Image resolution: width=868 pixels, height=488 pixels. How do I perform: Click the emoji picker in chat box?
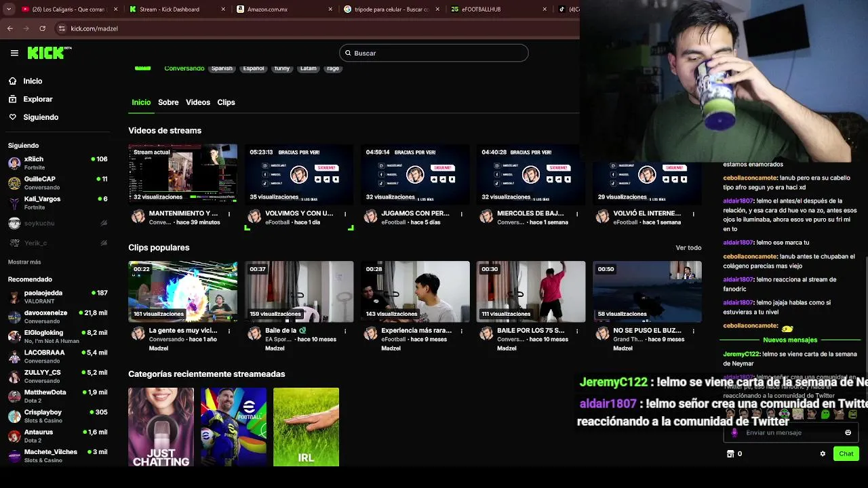[x=848, y=432]
